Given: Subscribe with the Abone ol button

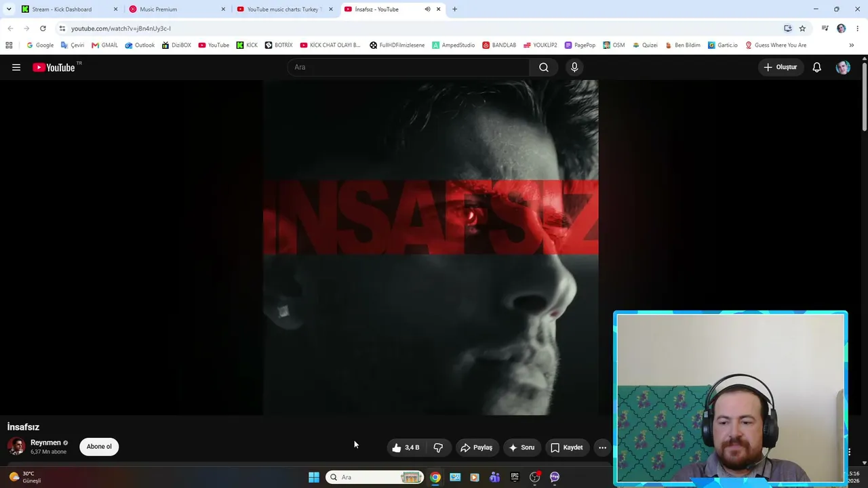Looking at the screenshot, I should 99,447.
